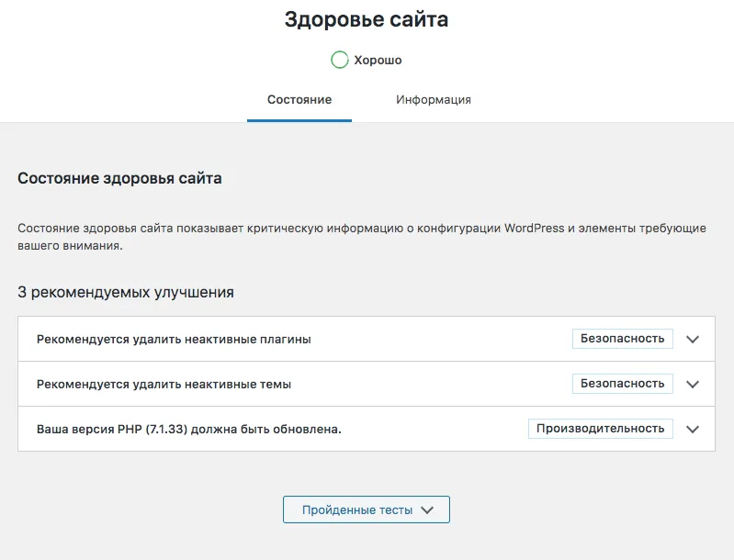Click the green site health status circle

tap(339, 60)
